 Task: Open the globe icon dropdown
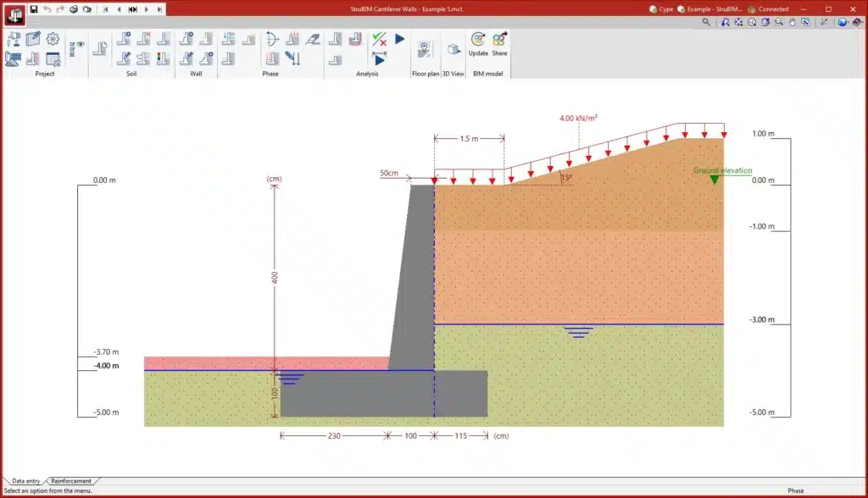(x=843, y=22)
